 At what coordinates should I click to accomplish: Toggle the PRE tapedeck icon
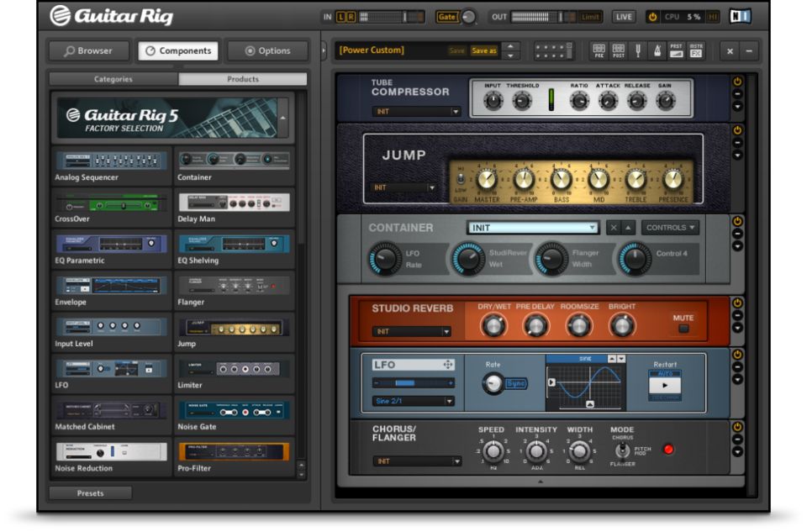click(x=599, y=50)
